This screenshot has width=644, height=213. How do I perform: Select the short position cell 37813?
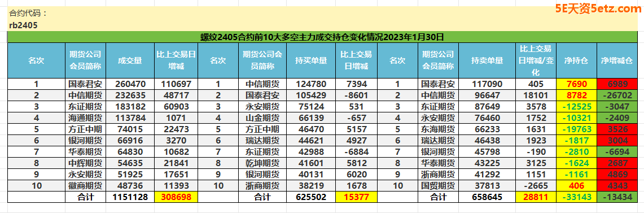(487, 185)
